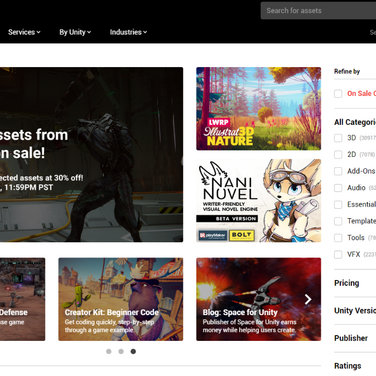
Task: Tick the On Sale checkbox
Action: [338, 94]
